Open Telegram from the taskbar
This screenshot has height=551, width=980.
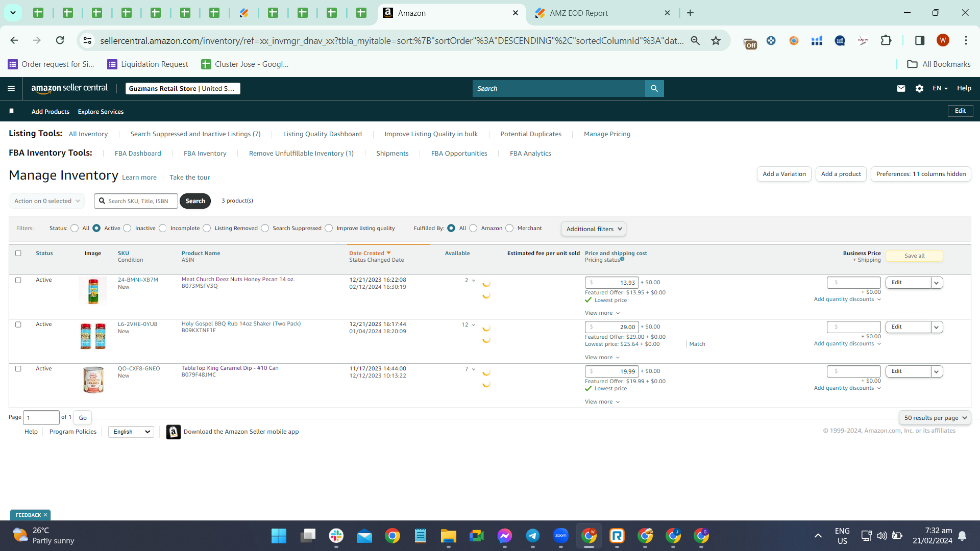coord(533,536)
